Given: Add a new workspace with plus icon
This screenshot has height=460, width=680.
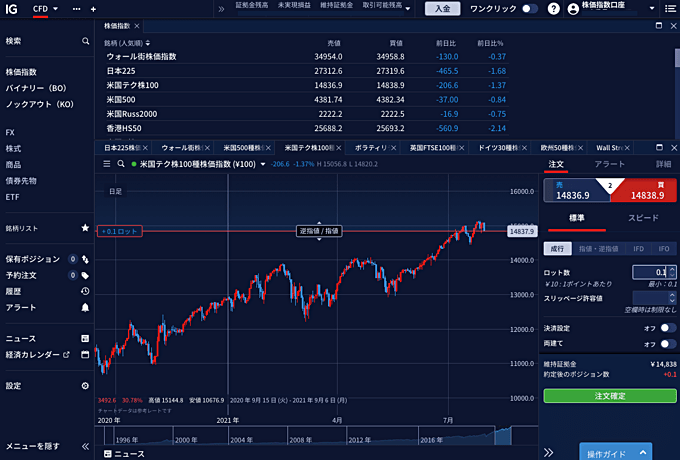Looking at the screenshot, I should pos(93,9).
